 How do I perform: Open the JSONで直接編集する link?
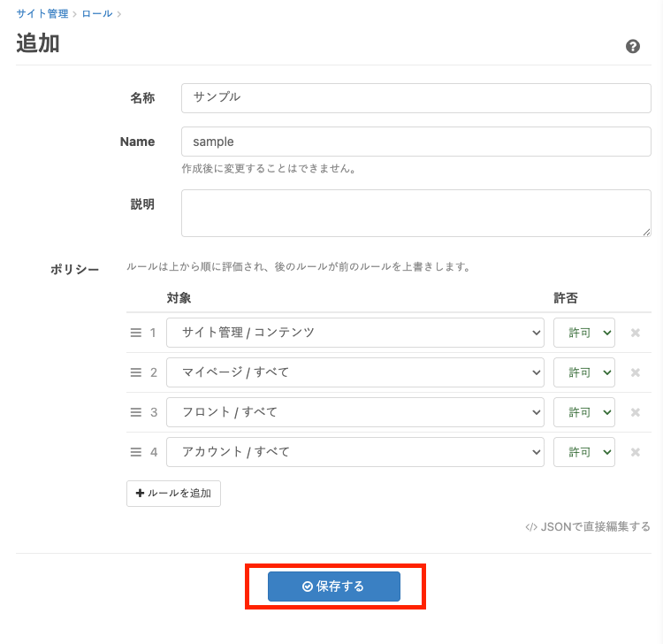588,526
